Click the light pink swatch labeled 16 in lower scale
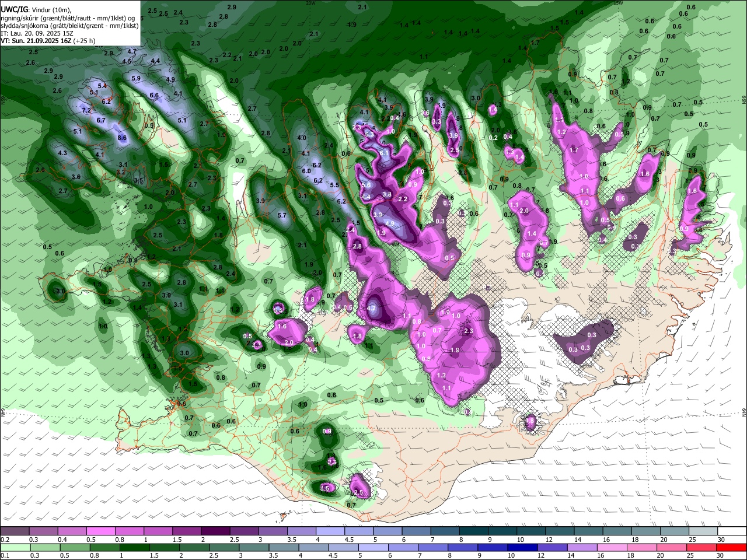The width and height of the screenshot is (747, 560). (x=612, y=547)
